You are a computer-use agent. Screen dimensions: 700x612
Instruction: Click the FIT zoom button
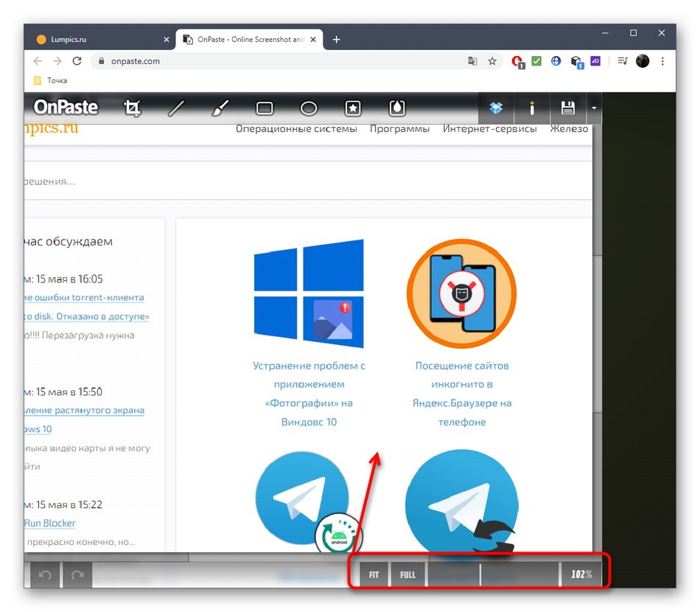coord(372,574)
